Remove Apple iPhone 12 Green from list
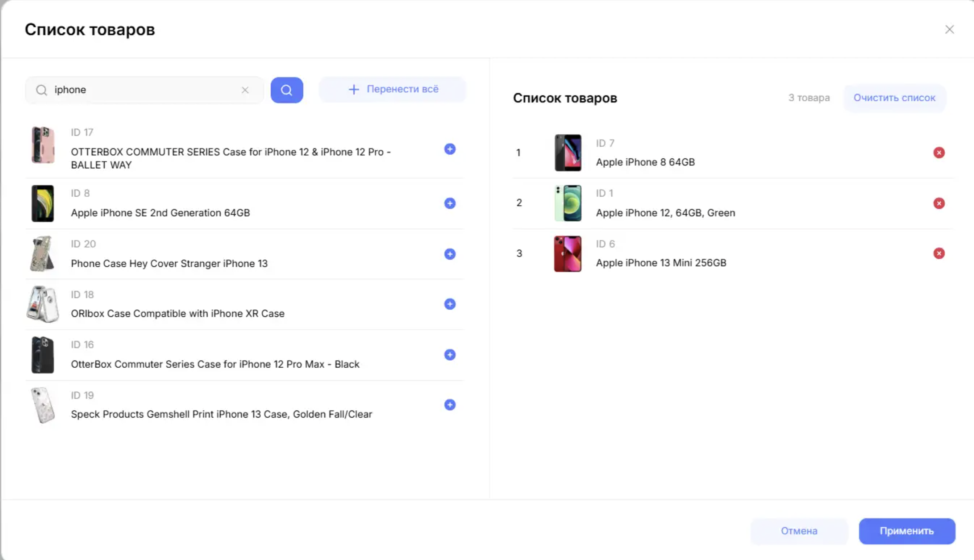The image size is (974, 560). coord(938,203)
